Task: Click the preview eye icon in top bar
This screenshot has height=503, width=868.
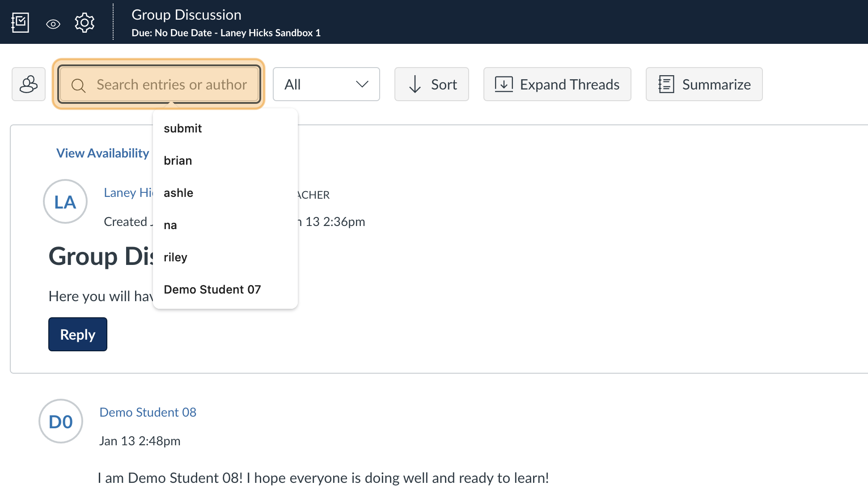Action: (53, 24)
